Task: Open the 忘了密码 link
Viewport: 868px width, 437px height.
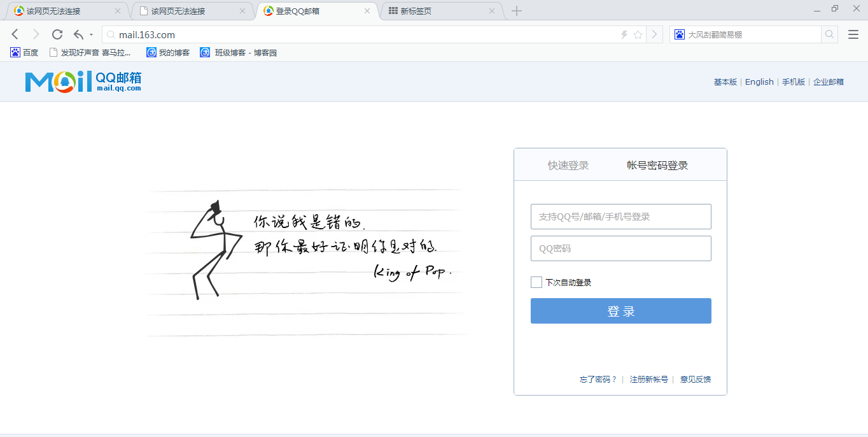Action: pyautogui.click(x=598, y=380)
